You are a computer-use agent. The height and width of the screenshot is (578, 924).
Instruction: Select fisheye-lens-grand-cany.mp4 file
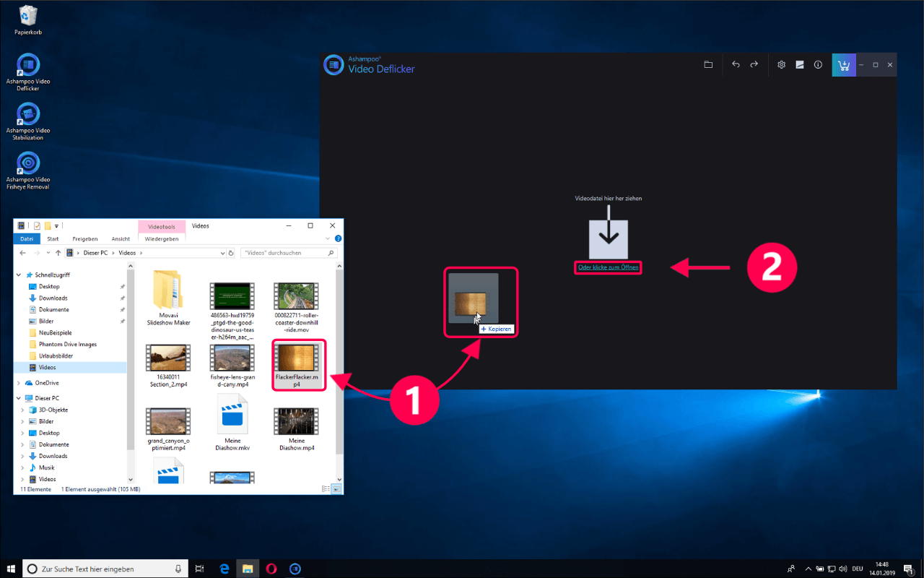[232, 365]
